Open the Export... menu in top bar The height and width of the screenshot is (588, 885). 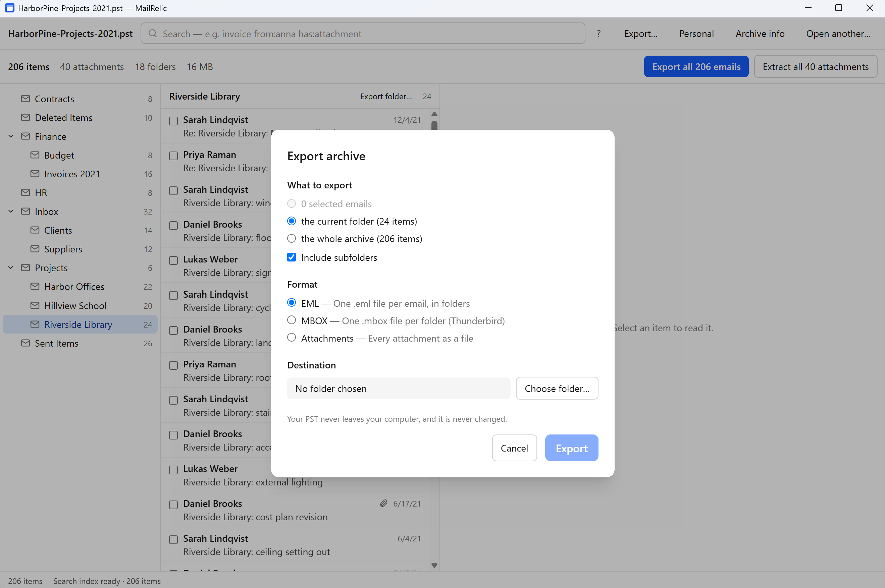coord(641,34)
